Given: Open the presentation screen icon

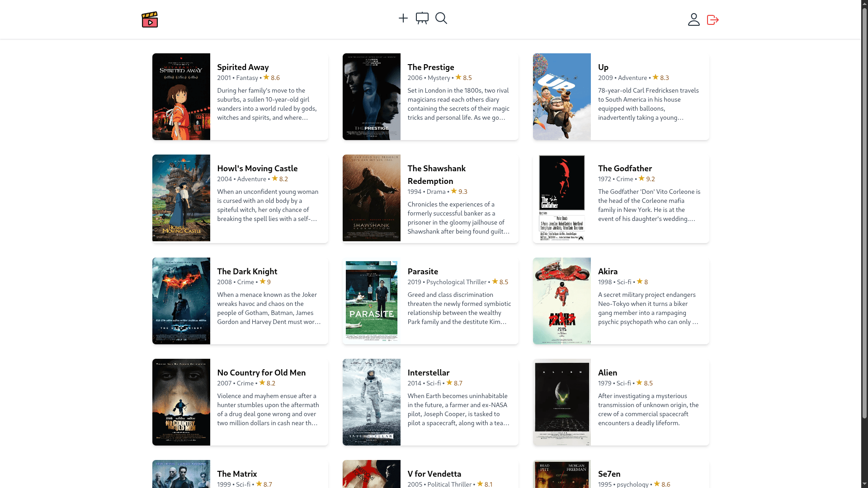Looking at the screenshot, I should tap(422, 18).
